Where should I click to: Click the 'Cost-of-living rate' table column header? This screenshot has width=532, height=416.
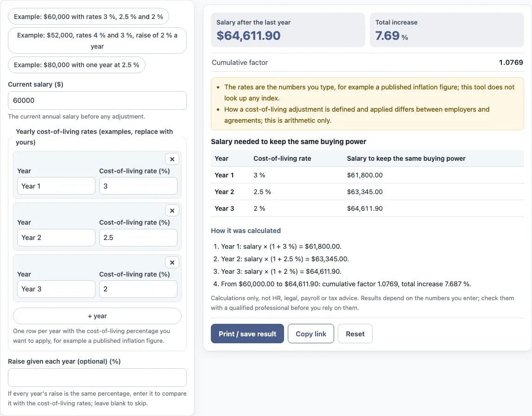pyautogui.click(x=282, y=158)
